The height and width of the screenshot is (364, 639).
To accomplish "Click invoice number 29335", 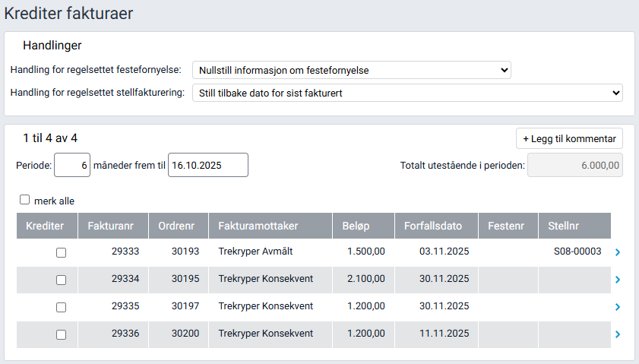I will [125, 305].
